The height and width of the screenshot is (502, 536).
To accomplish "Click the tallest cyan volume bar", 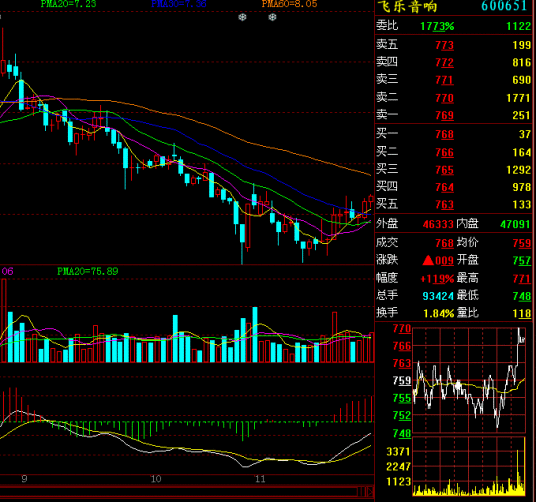I will (255, 335).
